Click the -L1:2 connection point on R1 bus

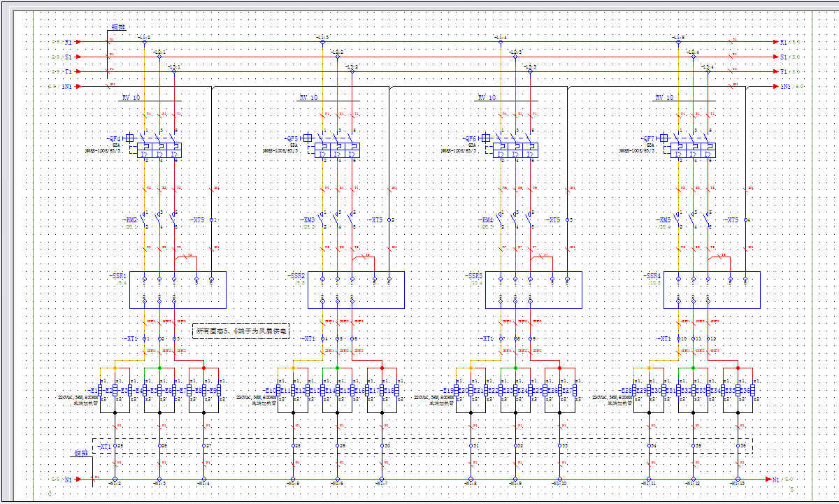pyautogui.click(x=145, y=42)
